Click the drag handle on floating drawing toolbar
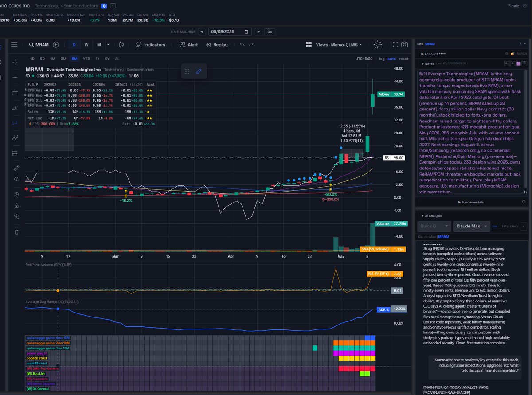The width and height of the screenshot is (532, 395). tap(187, 71)
